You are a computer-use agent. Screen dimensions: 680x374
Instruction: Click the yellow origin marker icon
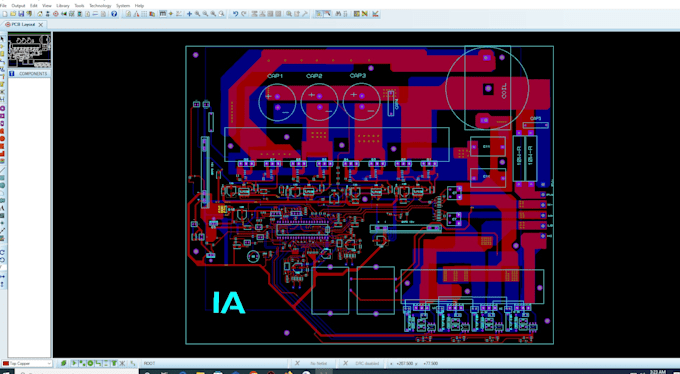tap(171, 14)
